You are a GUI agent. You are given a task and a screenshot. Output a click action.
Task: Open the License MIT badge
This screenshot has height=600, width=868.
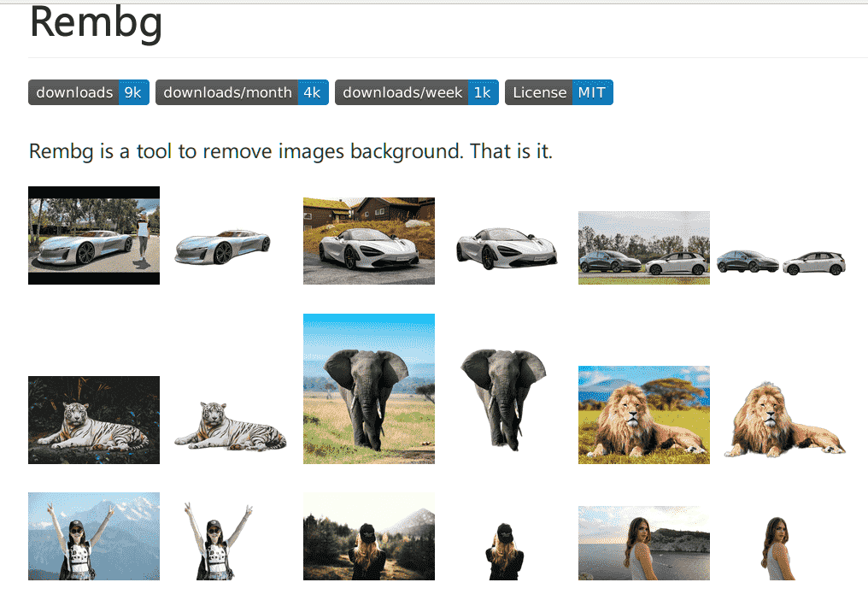(x=559, y=92)
